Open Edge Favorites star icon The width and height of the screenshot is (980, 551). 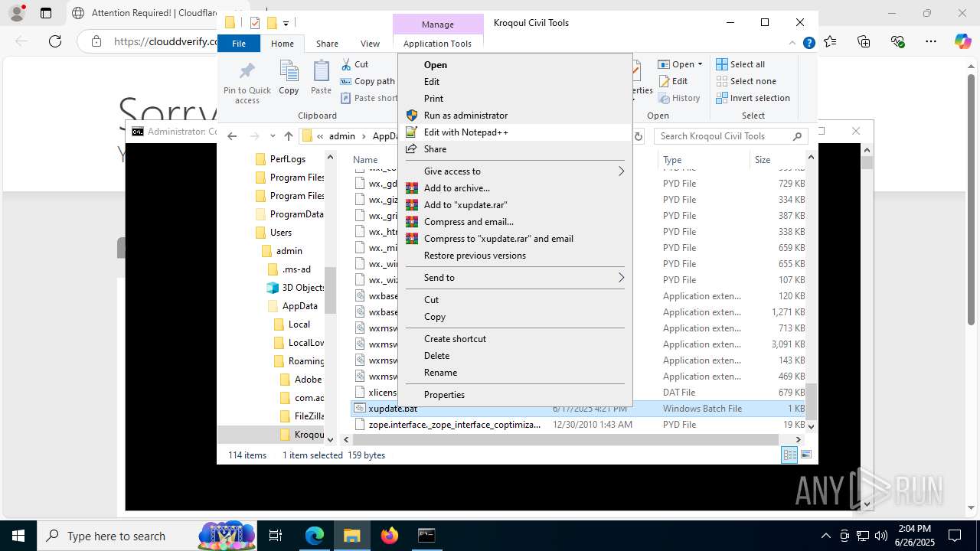(831, 41)
